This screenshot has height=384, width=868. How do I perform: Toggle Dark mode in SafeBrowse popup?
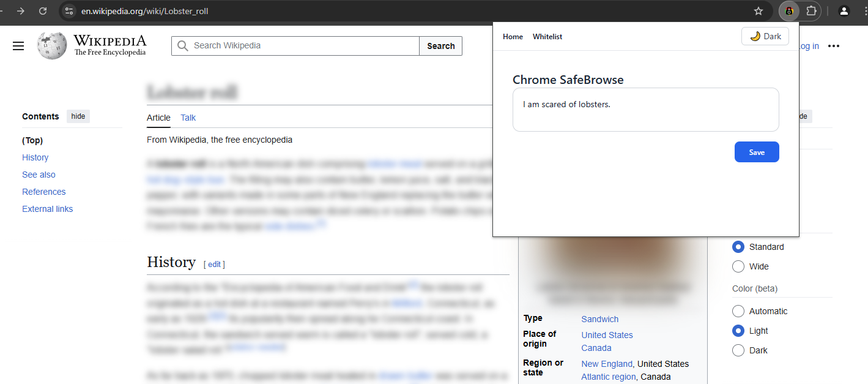[765, 36]
